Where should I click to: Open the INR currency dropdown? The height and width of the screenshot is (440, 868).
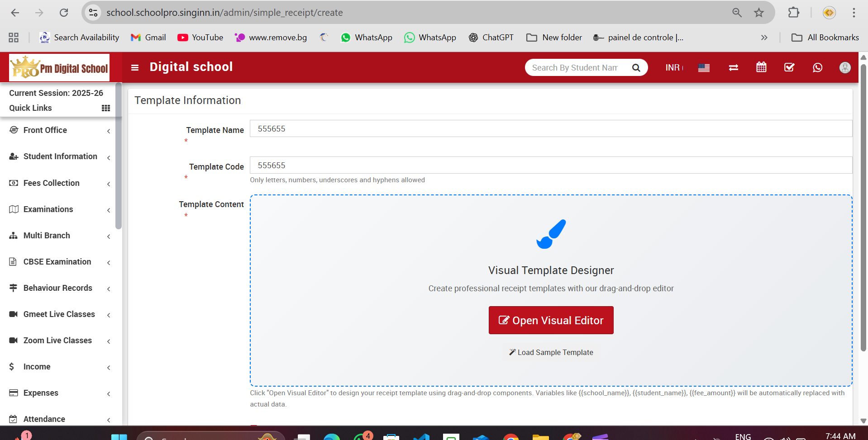(674, 67)
